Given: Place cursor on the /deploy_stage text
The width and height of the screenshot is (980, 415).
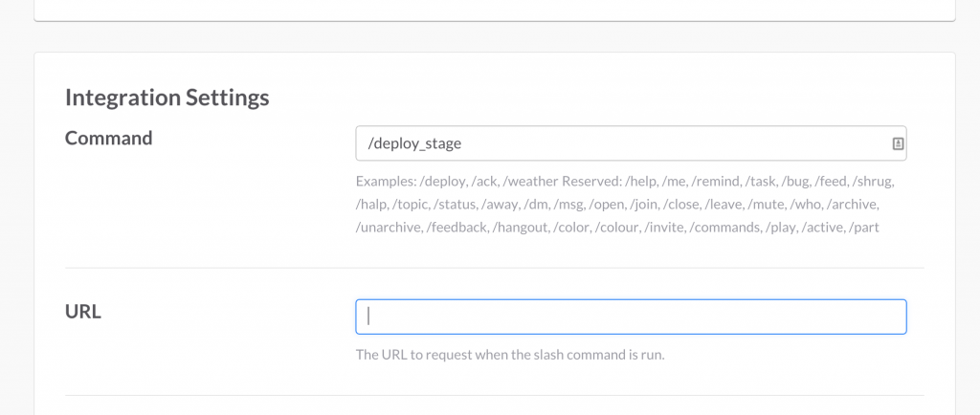Looking at the screenshot, I should click(415, 143).
